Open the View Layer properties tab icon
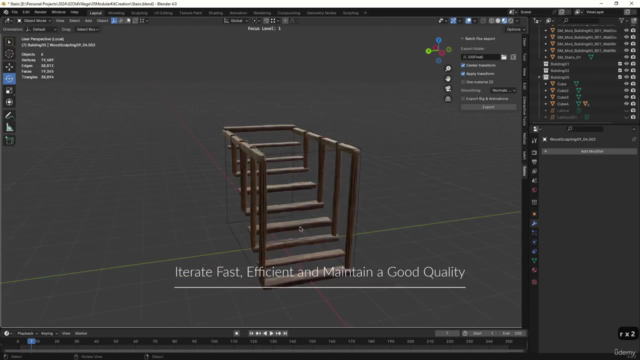 [x=534, y=171]
